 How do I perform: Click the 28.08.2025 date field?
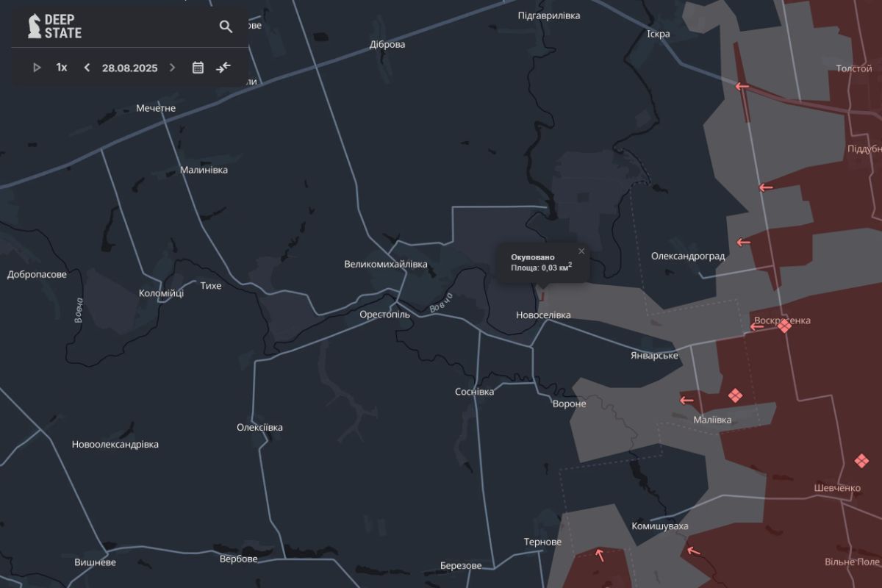pyautogui.click(x=129, y=68)
